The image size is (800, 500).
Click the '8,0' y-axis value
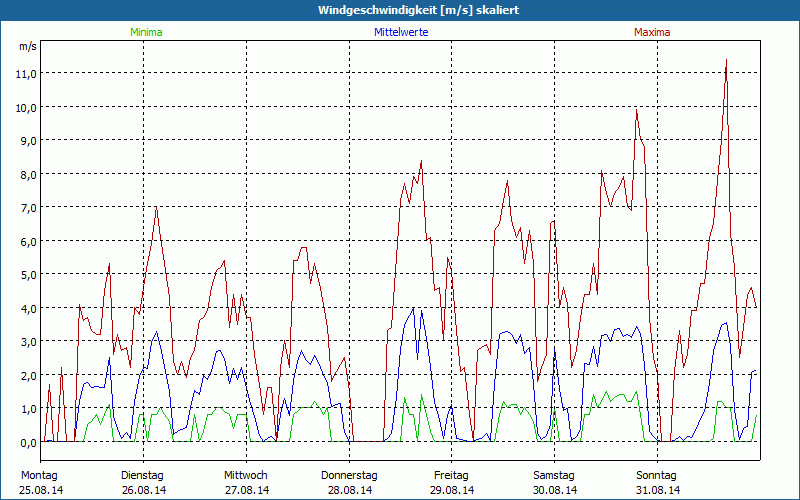point(29,174)
